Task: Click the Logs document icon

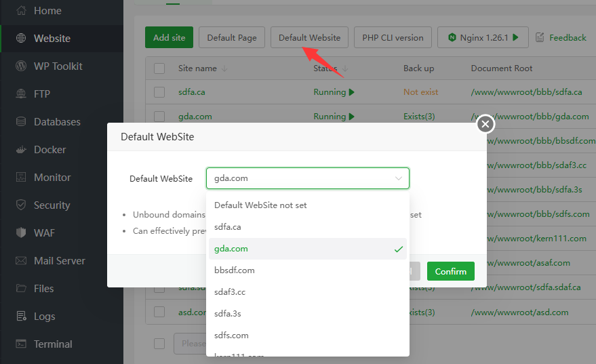Action: click(x=21, y=316)
